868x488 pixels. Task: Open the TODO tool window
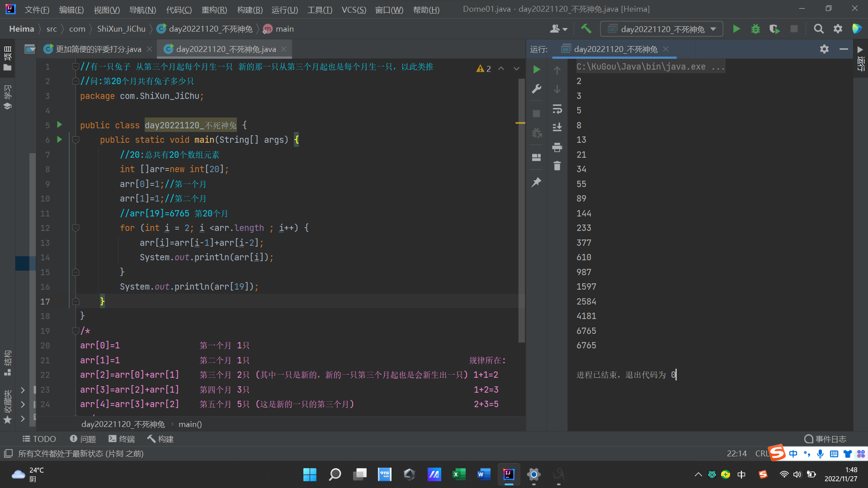tap(39, 439)
